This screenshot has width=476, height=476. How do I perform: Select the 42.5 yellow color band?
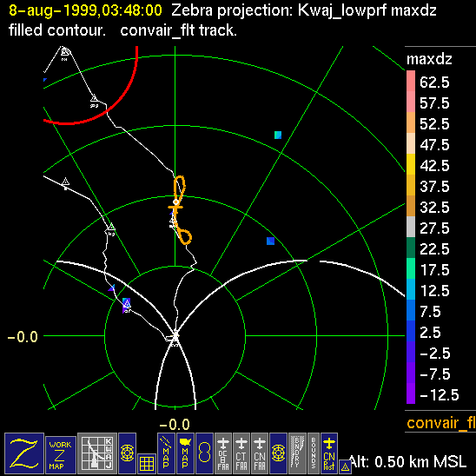411,164
